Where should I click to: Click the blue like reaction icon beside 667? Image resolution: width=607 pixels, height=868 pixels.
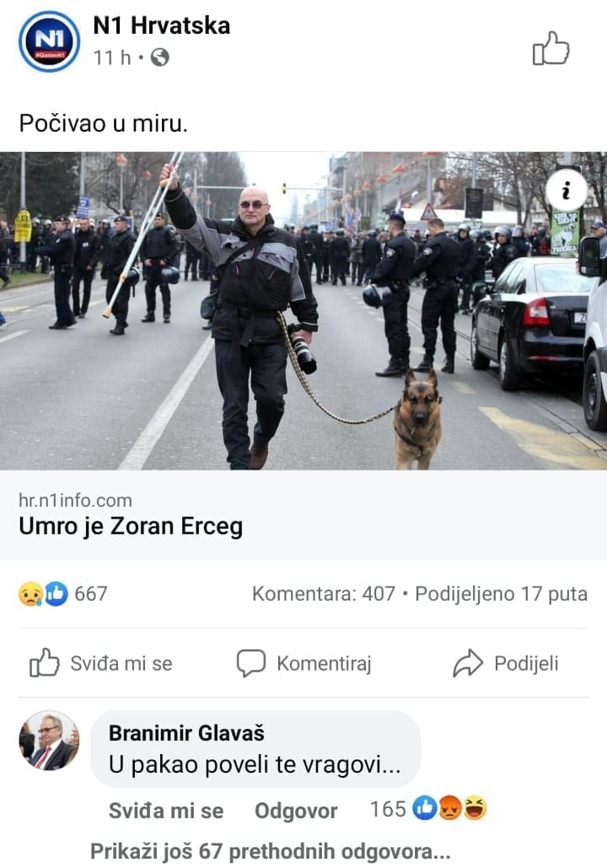pyautogui.click(x=56, y=594)
